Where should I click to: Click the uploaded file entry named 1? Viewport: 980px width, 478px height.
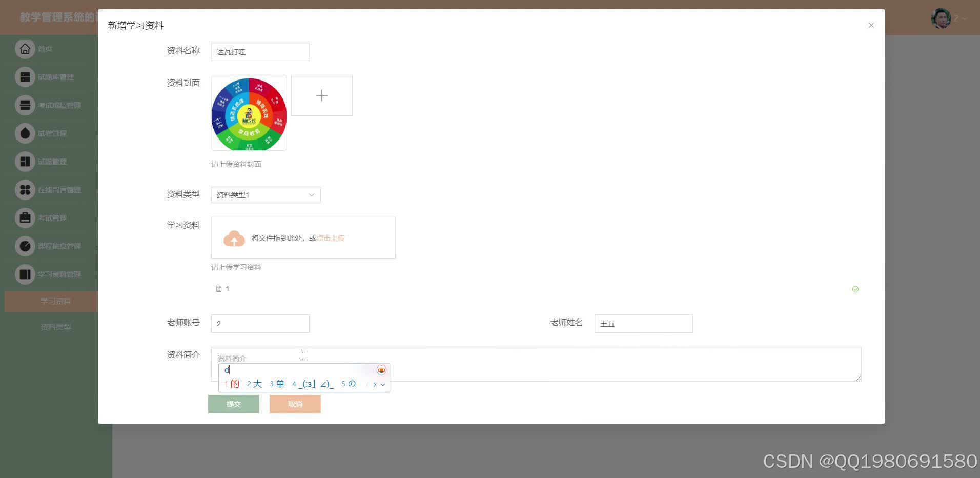click(223, 288)
